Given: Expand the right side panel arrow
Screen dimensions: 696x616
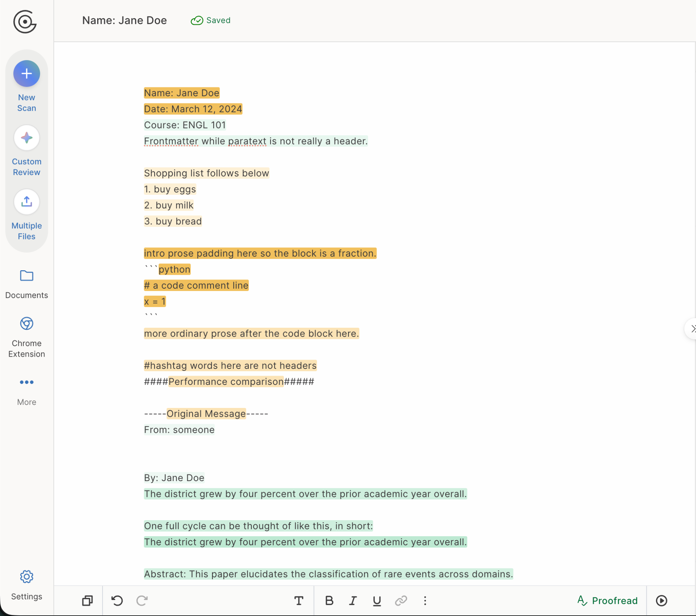Looking at the screenshot, I should tap(691, 329).
